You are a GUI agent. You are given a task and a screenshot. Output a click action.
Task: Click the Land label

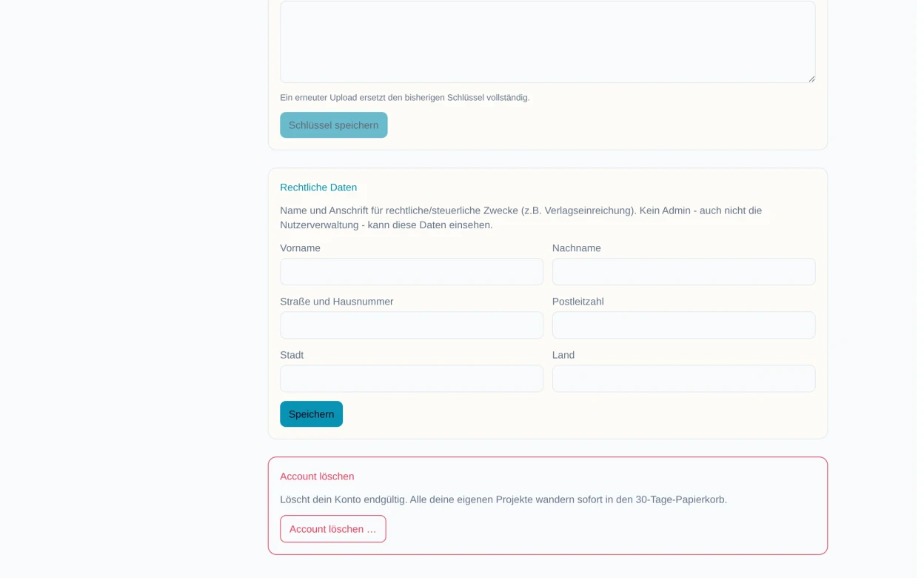[x=563, y=355]
